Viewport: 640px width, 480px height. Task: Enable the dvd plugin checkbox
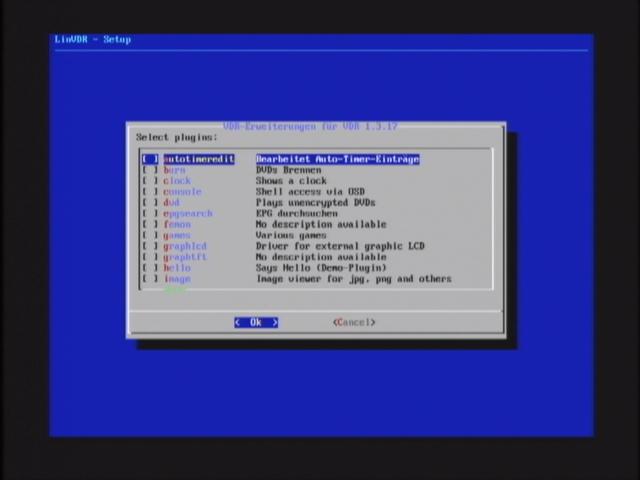click(x=150, y=203)
